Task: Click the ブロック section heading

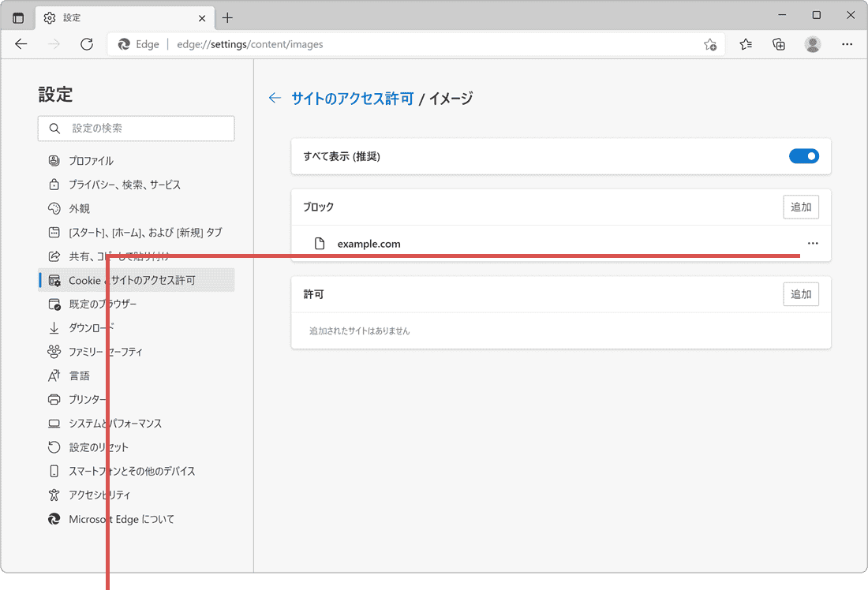Action: (x=318, y=207)
